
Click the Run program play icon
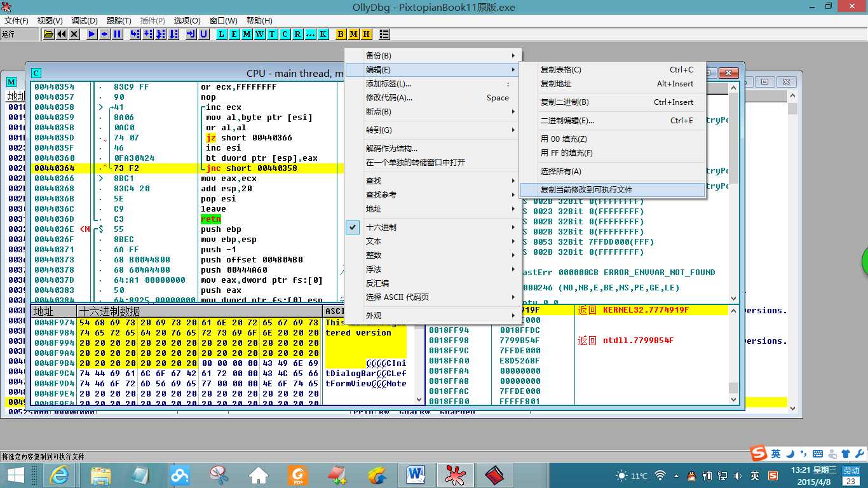(93, 34)
